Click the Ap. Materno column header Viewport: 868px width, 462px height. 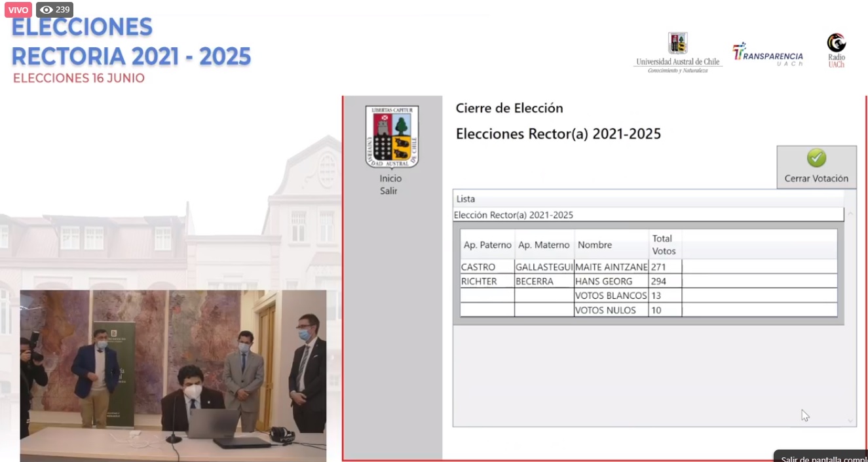(x=544, y=244)
